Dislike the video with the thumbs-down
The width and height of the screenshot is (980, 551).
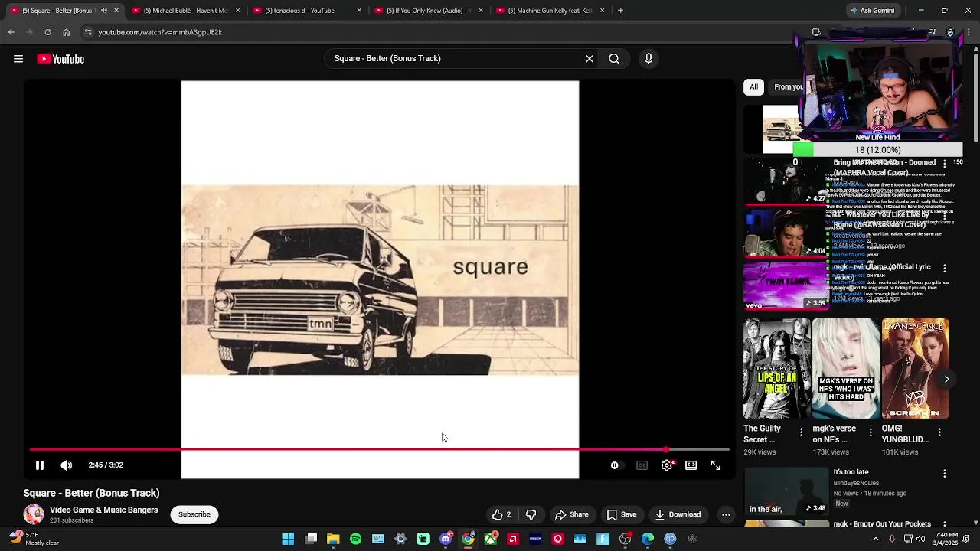(x=531, y=514)
